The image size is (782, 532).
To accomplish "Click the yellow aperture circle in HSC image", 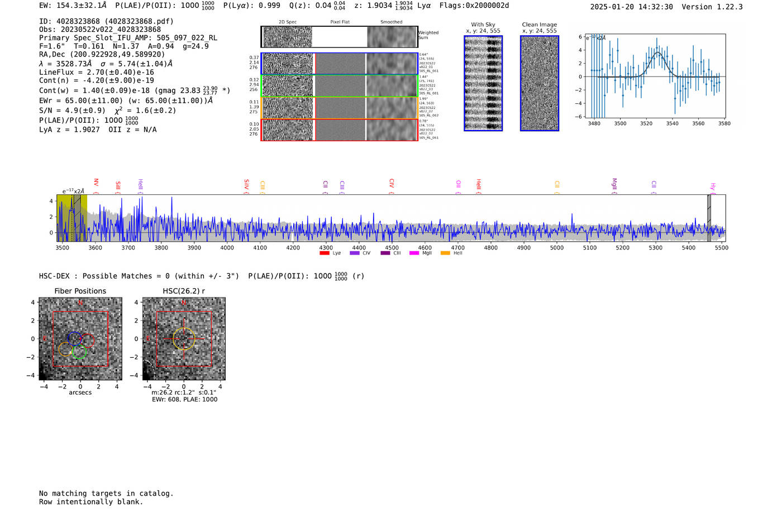I will point(184,339).
